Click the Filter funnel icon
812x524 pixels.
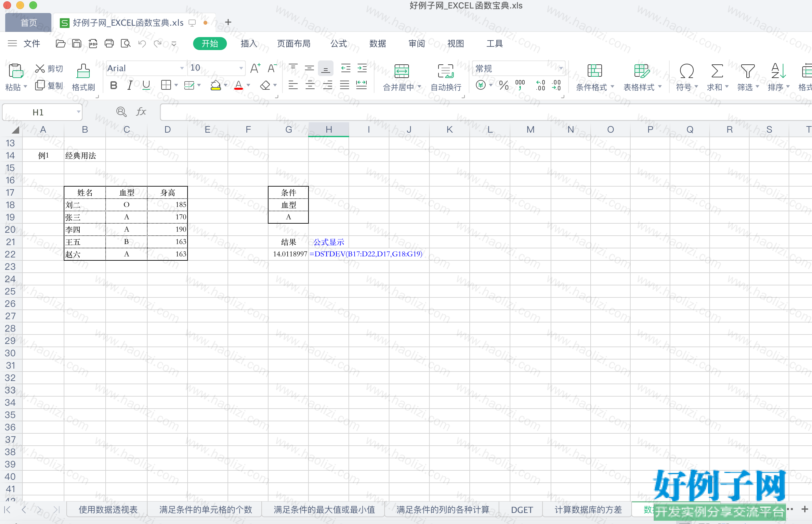pyautogui.click(x=748, y=71)
